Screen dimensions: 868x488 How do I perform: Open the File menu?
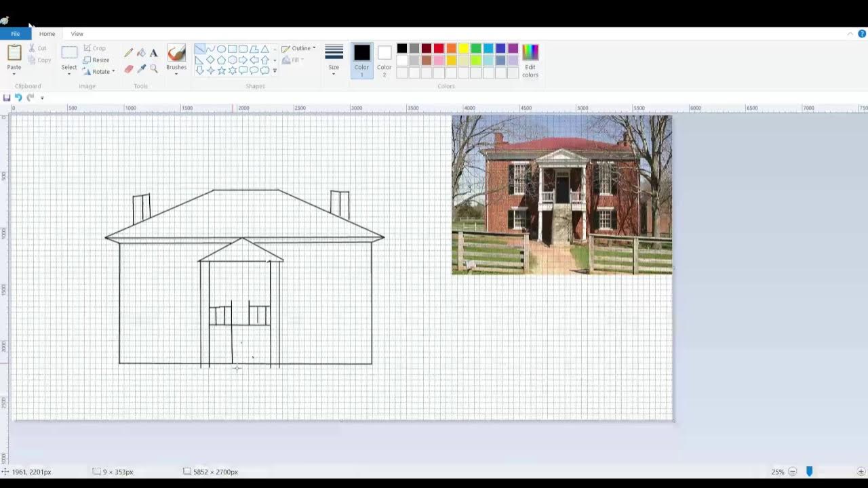(x=15, y=34)
